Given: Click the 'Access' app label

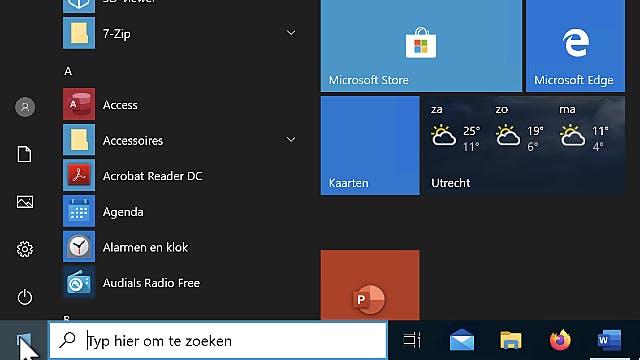Looking at the screenshot, I should point(120,105).
